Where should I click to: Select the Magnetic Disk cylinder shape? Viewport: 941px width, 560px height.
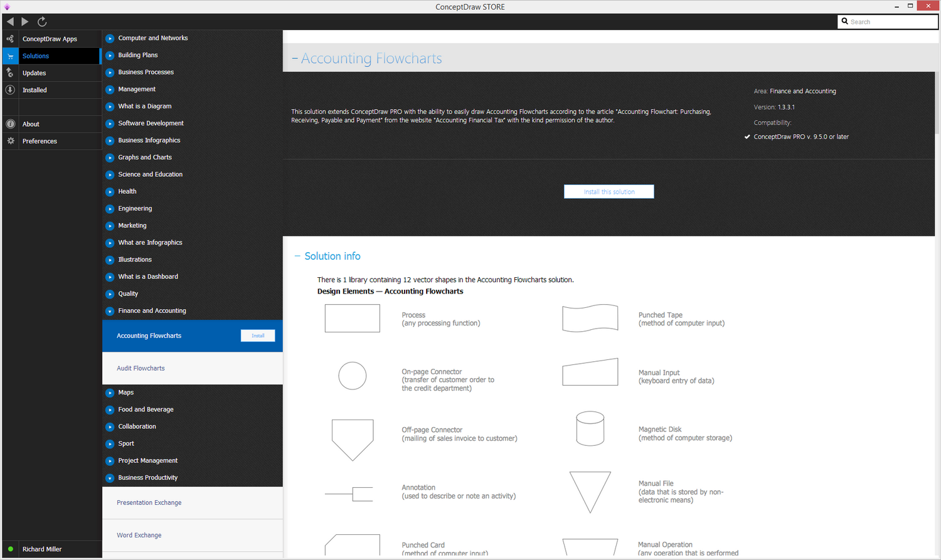pyautogui.click(x=590, y=429)
